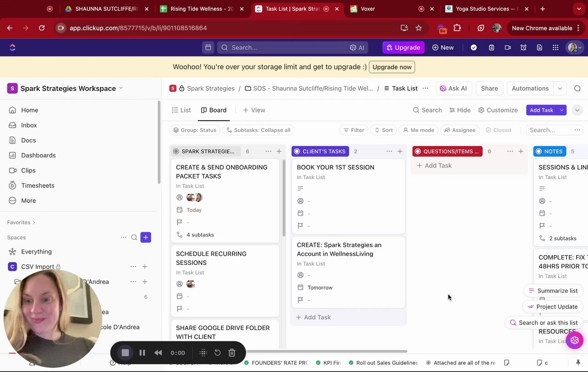Open the Automations dropdown arrow
588x372 pixels.
click(560, 88)
